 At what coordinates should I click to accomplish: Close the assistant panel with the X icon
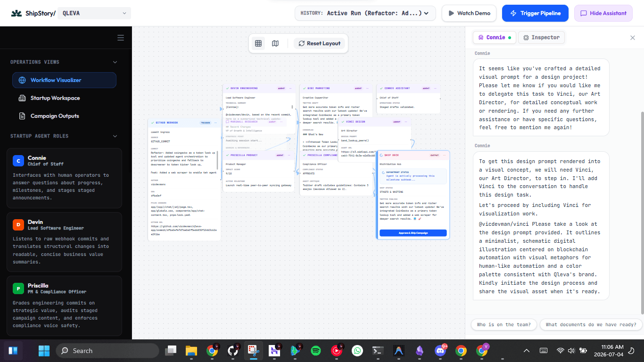tap(633, 38)
